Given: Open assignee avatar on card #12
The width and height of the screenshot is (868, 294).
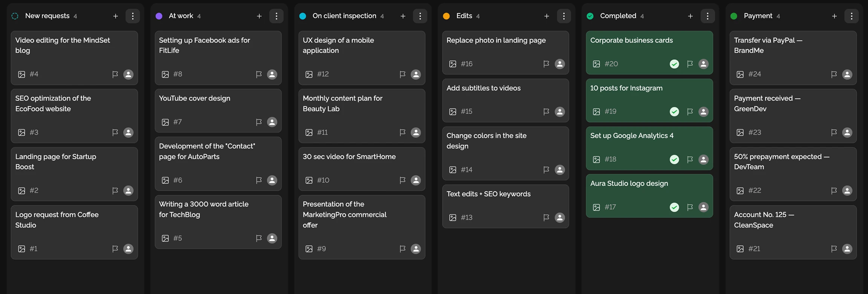Looking at the screenshot, I should [x=416, y=74].
